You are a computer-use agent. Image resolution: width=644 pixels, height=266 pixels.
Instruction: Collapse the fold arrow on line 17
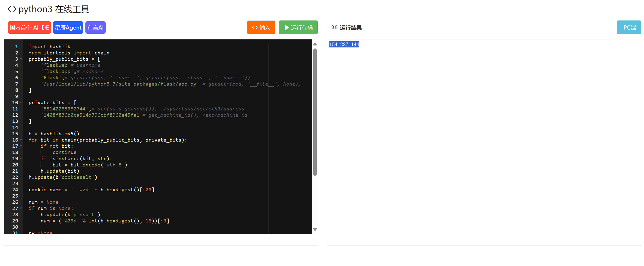pyautogui.click(x=21, y=146)
